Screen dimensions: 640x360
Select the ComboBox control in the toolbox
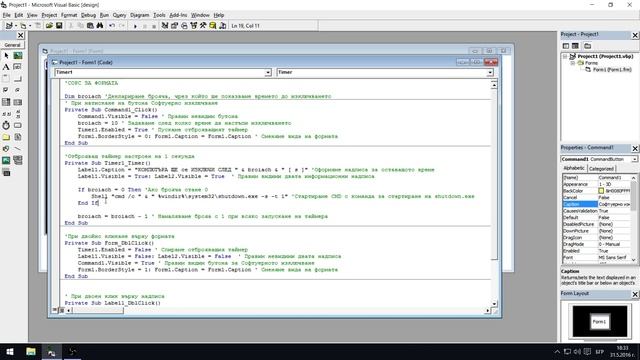pos(6,102)
